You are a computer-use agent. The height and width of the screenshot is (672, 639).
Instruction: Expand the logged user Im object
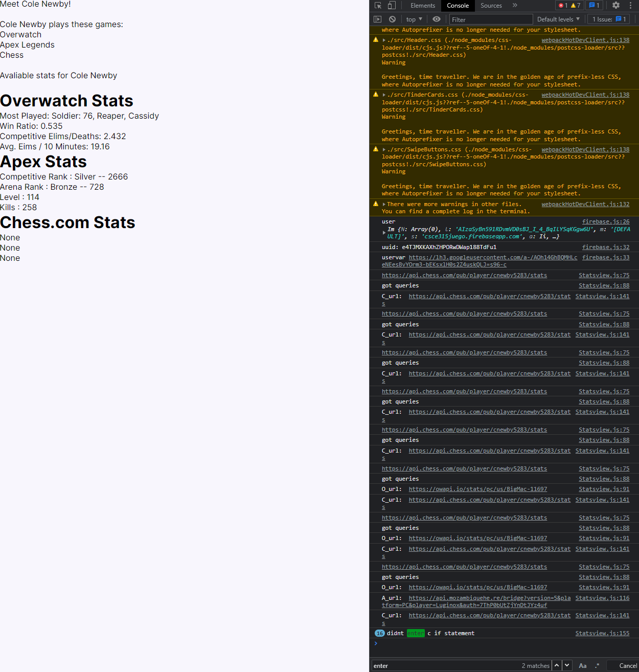tap(384, 233)
